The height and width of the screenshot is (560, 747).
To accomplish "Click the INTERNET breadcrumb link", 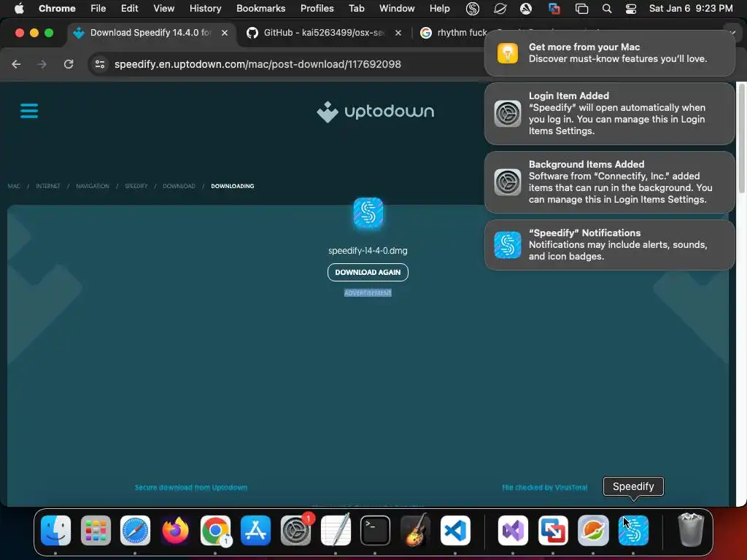I will point(48,186).
